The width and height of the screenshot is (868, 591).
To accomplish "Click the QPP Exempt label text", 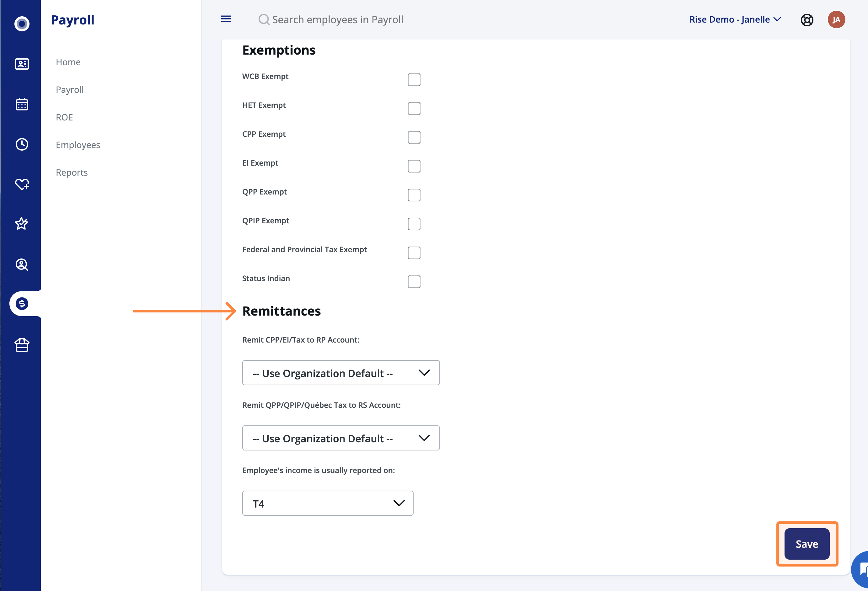I will [265, 192].
